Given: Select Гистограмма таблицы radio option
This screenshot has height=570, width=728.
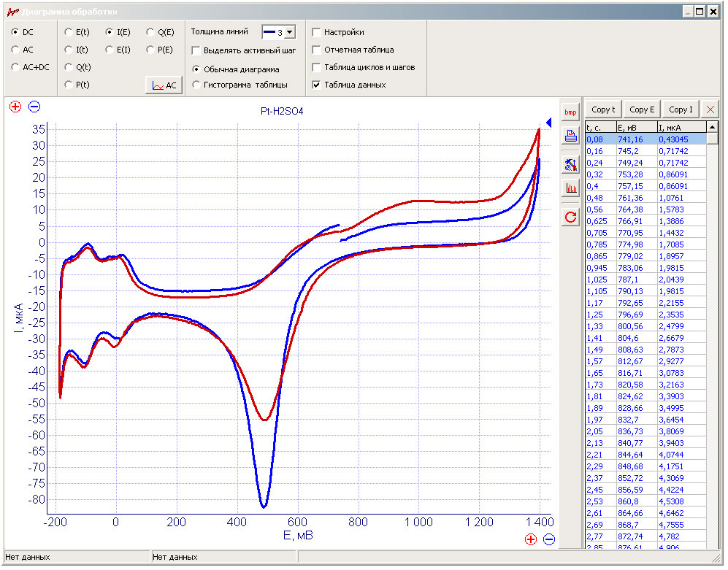Looking at the screenshot, I should coord(196,85).
